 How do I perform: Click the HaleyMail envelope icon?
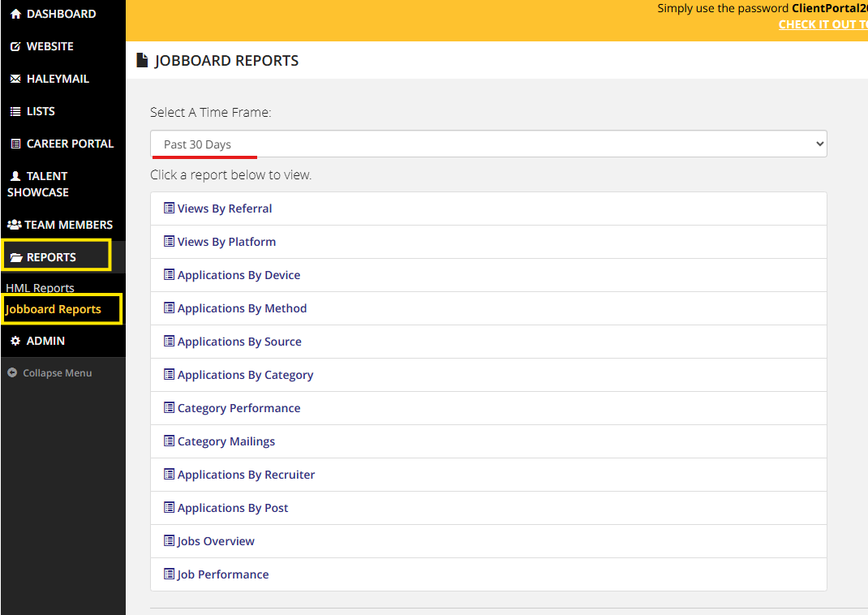pyautogui.click(x=15, y=79)
